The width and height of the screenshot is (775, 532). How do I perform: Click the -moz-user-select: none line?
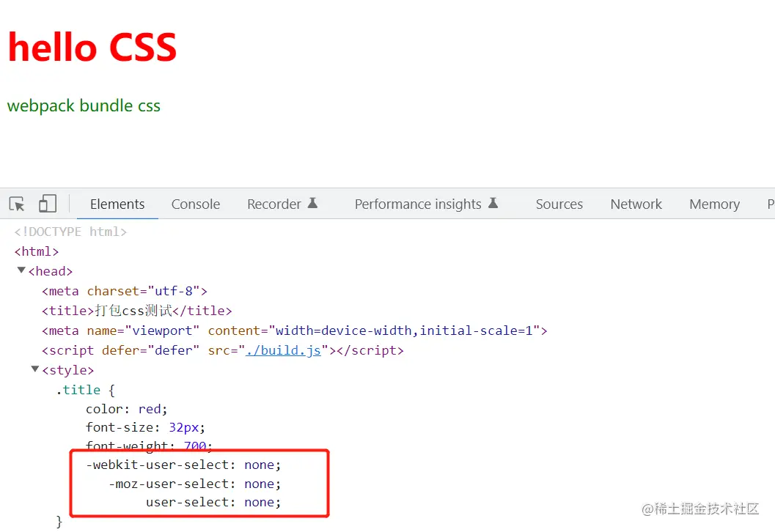pos(195,484)
